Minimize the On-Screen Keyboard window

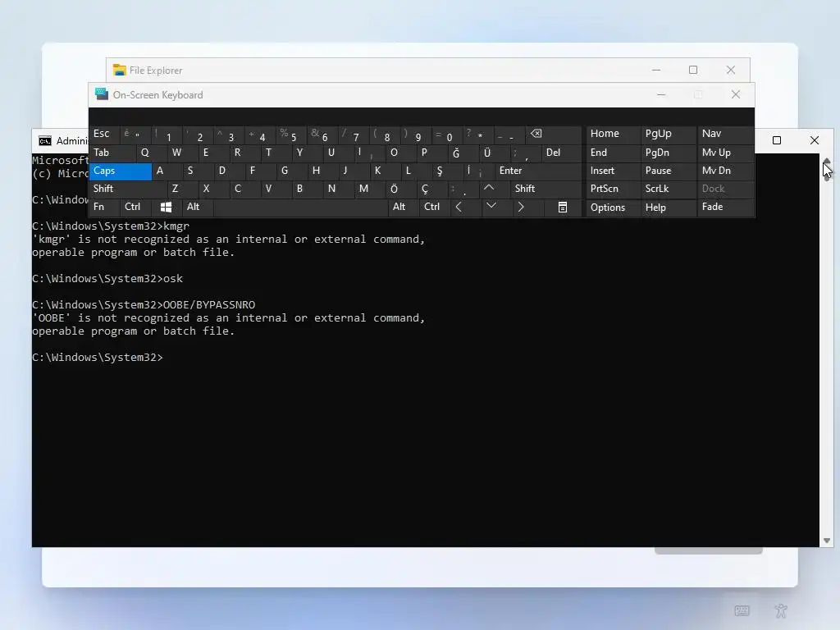(x=661, y=95)
